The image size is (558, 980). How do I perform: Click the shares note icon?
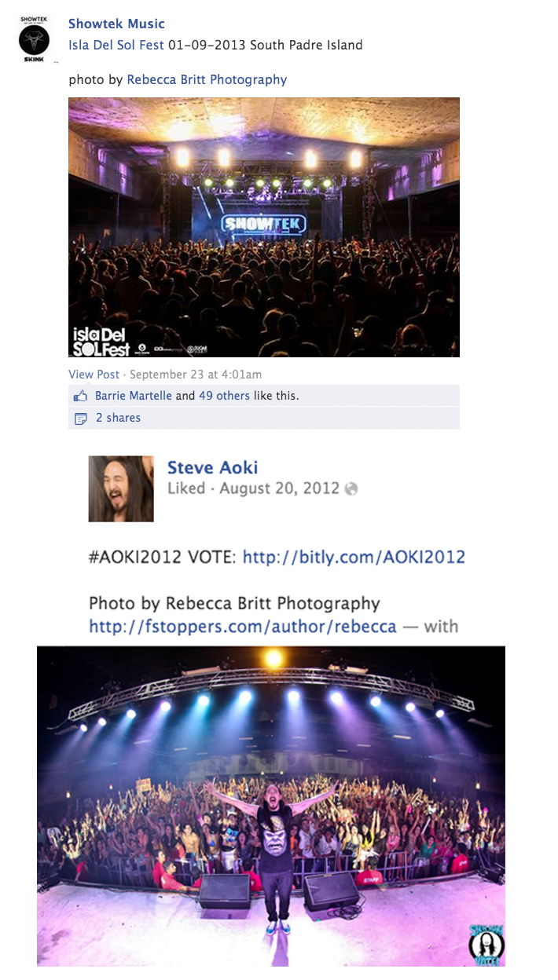79,419
